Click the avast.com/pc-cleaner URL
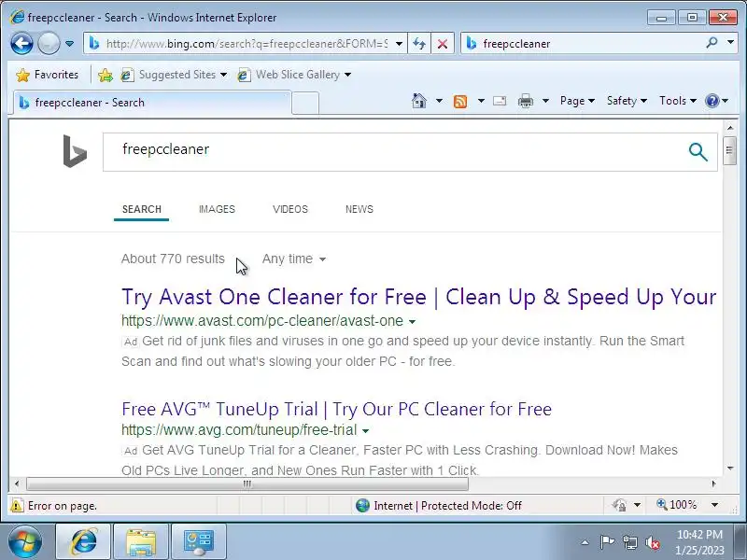This screenshot has width=747, height=560. pyautogui.click(x=262, y=321)
